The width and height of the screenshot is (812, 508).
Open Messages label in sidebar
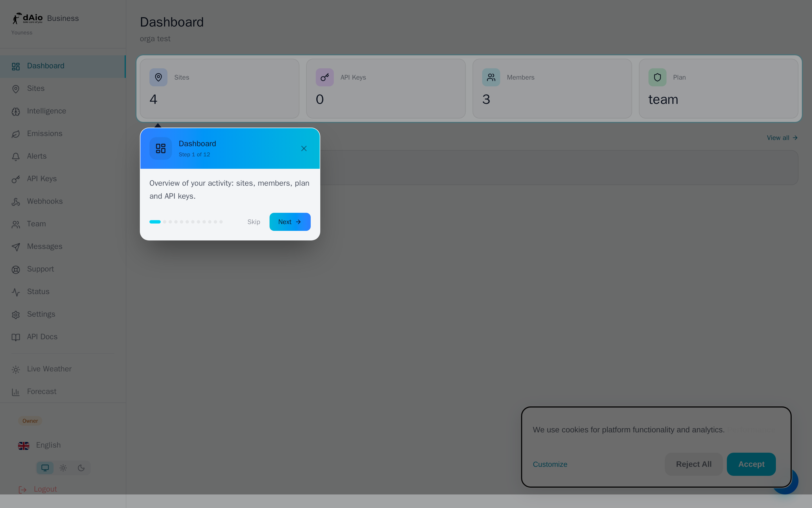point(45,246)
